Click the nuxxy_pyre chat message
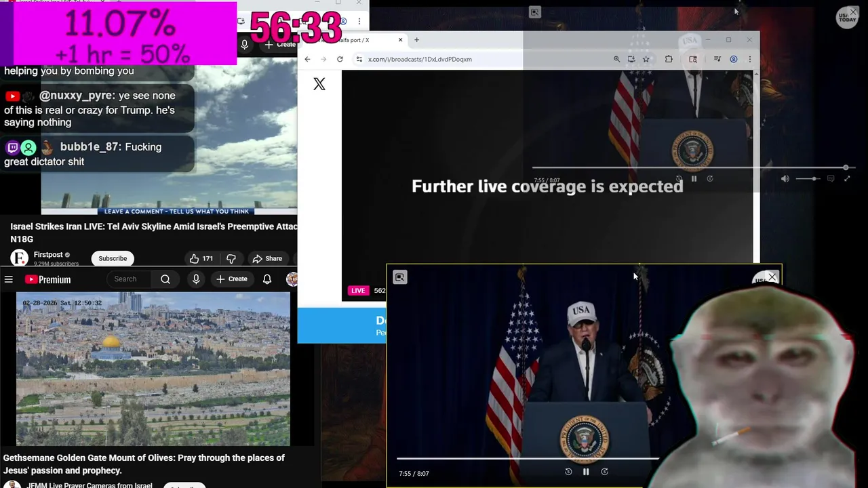This screenshot has height=488, width=868. 99,109
